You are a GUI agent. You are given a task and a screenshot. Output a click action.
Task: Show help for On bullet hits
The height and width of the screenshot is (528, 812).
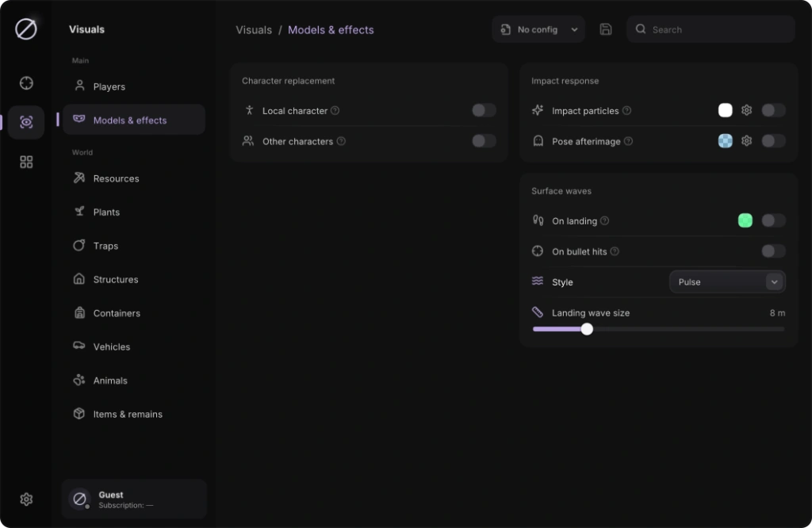pos(615,251)
